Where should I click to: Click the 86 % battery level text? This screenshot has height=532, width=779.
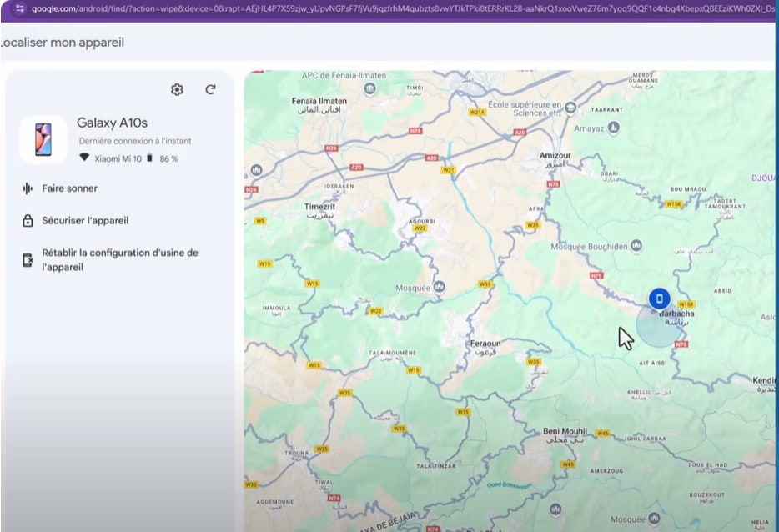[169, 159]
